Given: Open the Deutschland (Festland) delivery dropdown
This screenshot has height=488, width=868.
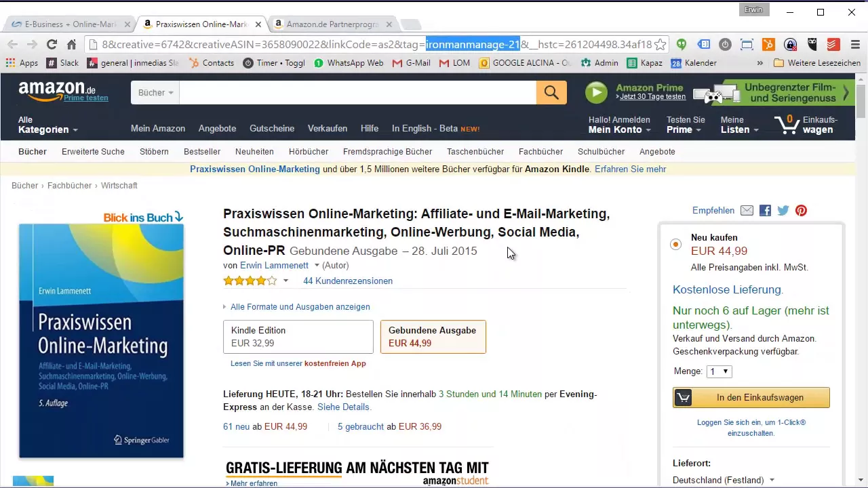Looking at the screenshot, I should point(724,480).
